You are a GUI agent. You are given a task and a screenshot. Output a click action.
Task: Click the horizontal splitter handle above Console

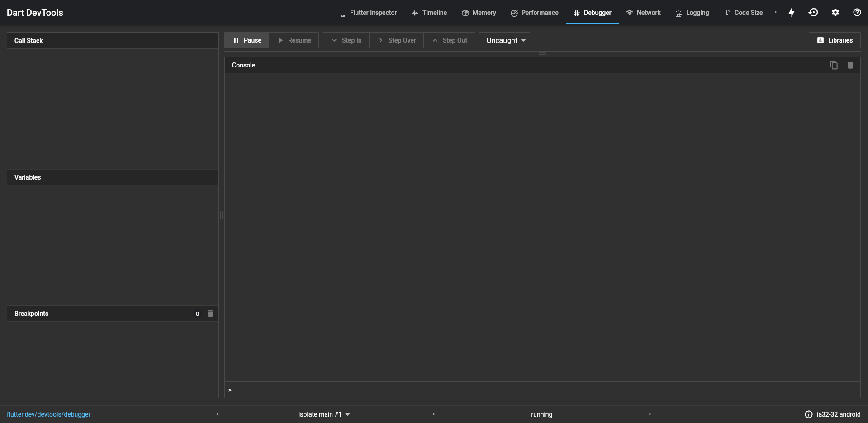click(542, 54)
